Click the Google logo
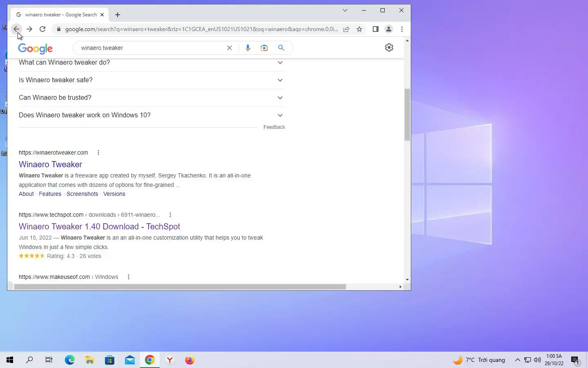Viewport: 588px width, 368px height. pos(36,48)
